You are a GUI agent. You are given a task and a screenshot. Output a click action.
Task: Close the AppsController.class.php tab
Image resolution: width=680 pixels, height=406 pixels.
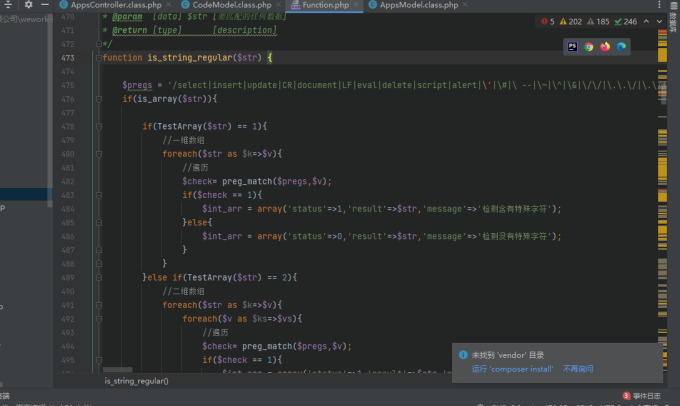click(168, 5)
